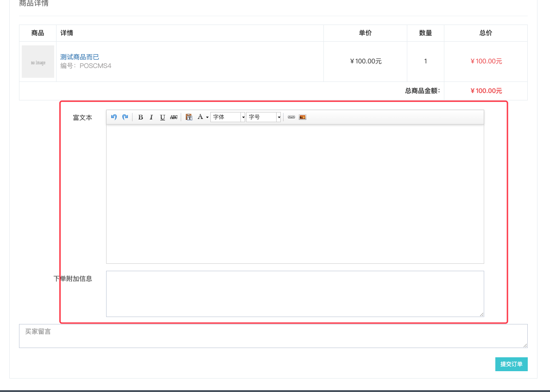This screenshot has height=392, width=550.
Task: Insert a hyperlink via link icon
Action: point(291,117)
